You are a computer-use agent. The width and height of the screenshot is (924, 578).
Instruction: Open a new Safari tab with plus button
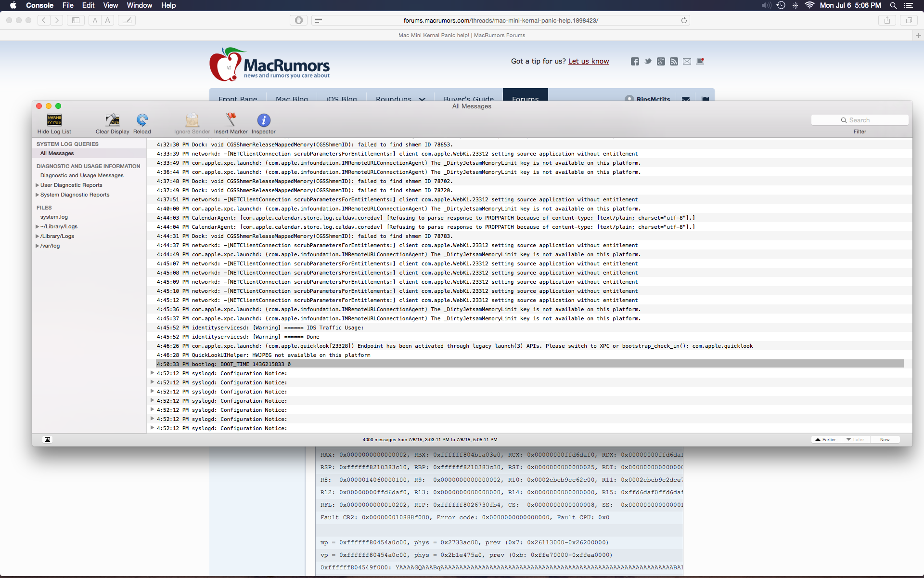click(918, 35)
